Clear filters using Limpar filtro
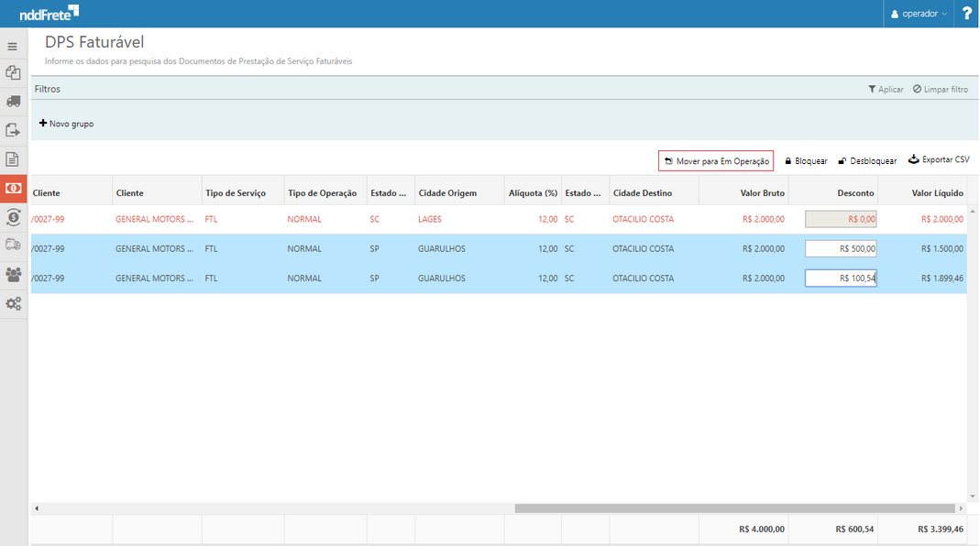This screenshot has height=546, width=980. pyautogui.click(x=941, y=90)
